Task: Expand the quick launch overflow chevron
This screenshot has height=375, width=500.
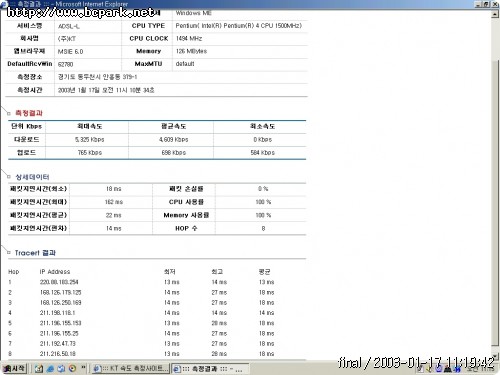Action: [x=83, y=368]
